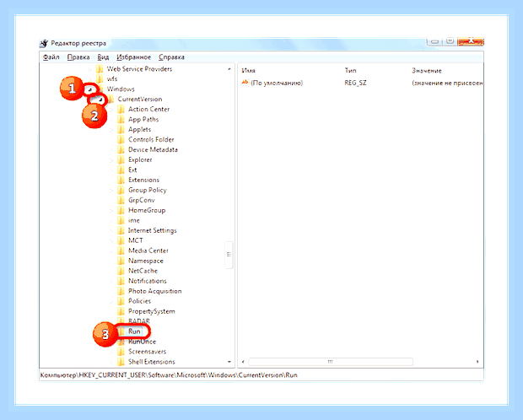This screenshot has height=420, width=523.
Task: Click the tree pane vertical scrollbar thumb
Action: [229, 255]
